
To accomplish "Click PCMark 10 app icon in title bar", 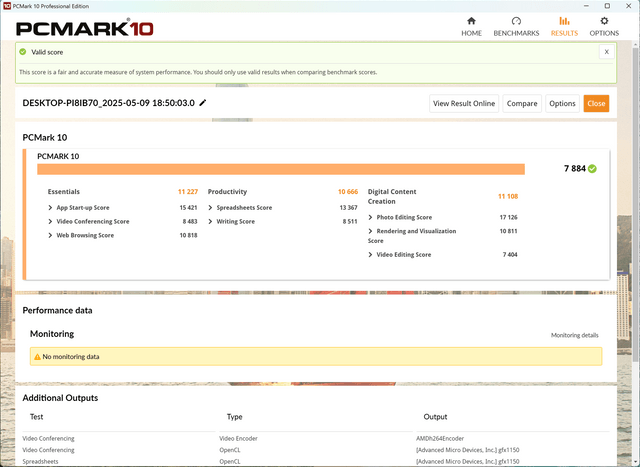I will [x=7, y=6].
